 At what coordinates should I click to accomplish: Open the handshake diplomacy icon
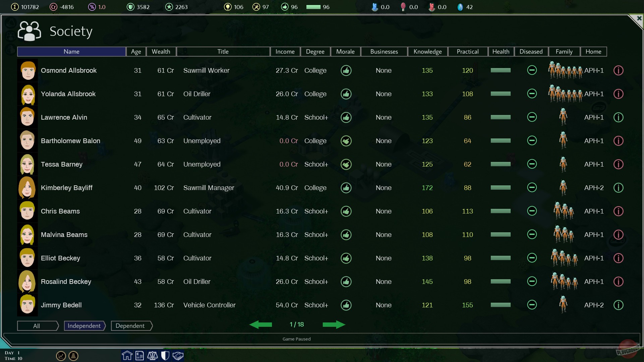[x=178, y=355]
